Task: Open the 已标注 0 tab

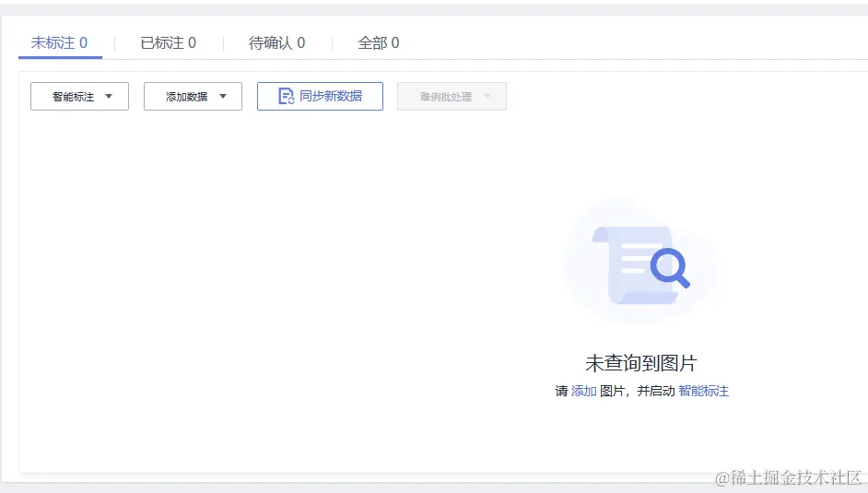Action: point(168,43)
